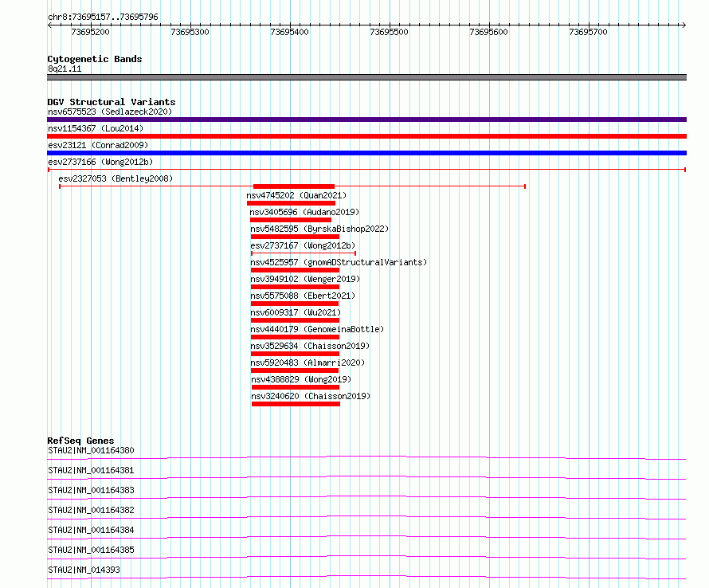The height and width of the screenshot is (588, 709).
Task: Click the 73695700 ruler position label
Action: pos(588,32)
